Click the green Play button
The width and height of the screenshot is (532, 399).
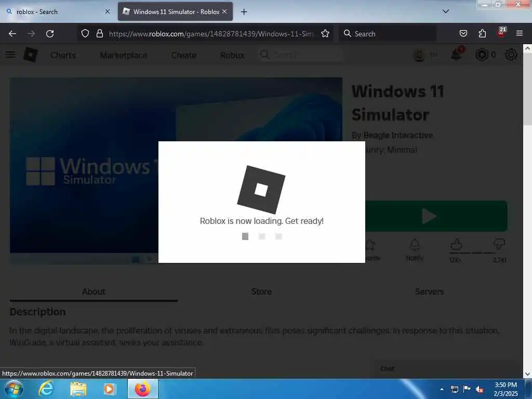[436, 216]
